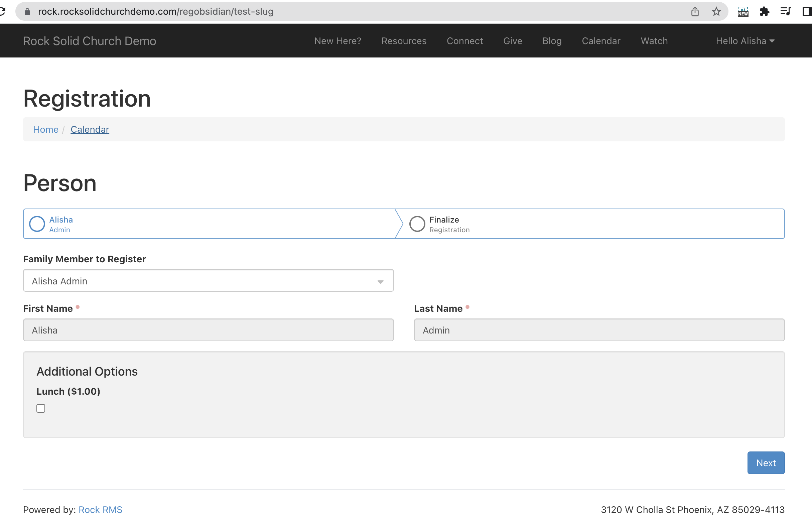
Task: Follow the Calendar breadcrumb link
Action: click(90, 129)
